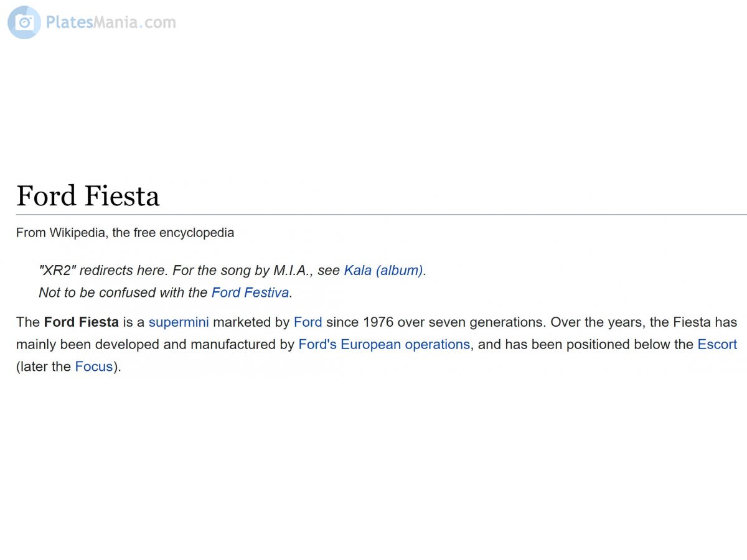The height and width of the screenshot is (560, 747).
Task: Click the horizontal rule below the heading
Action: (382, 215)
